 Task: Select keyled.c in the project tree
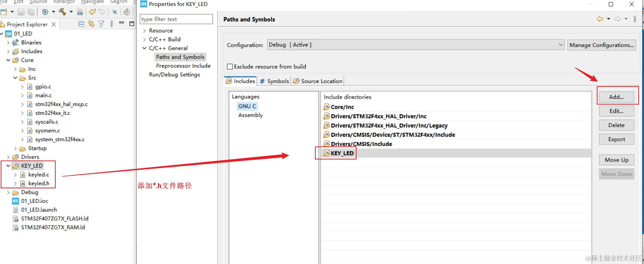[38, 175]
